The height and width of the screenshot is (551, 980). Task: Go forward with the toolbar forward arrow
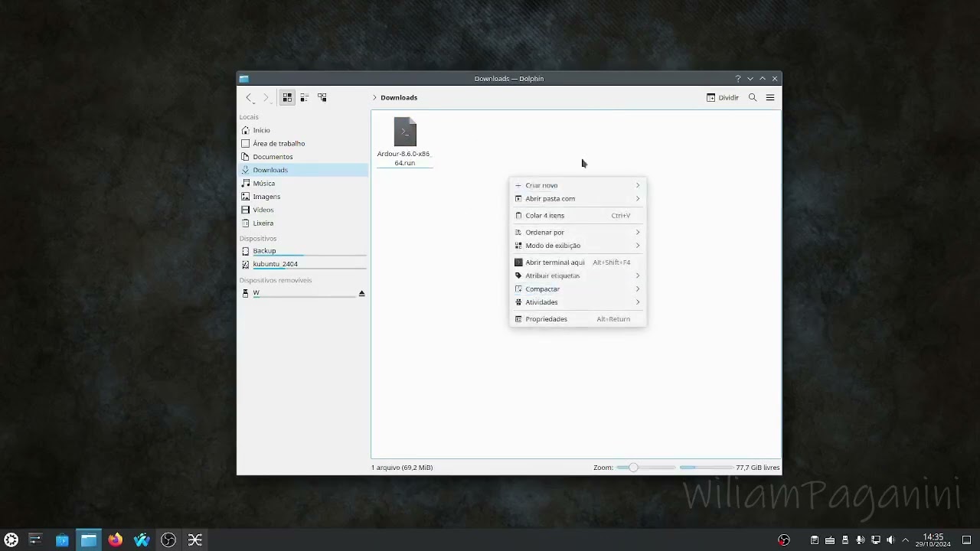(x=266, y=98)
